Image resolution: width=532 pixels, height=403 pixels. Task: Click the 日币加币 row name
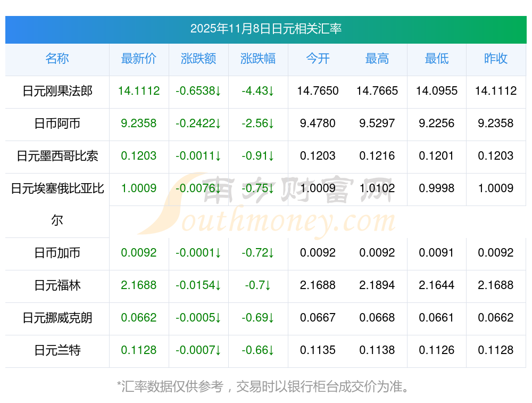click(57, 253)
